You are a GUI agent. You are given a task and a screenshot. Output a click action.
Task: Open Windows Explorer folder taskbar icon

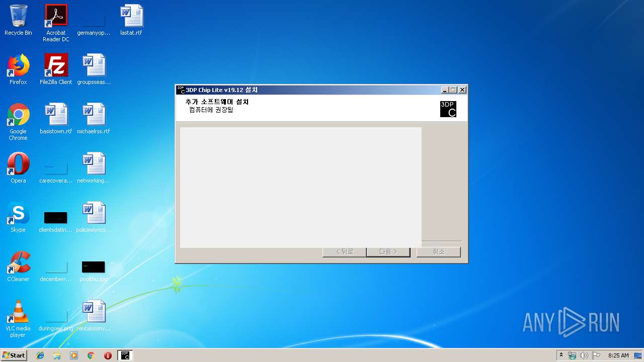57,355
